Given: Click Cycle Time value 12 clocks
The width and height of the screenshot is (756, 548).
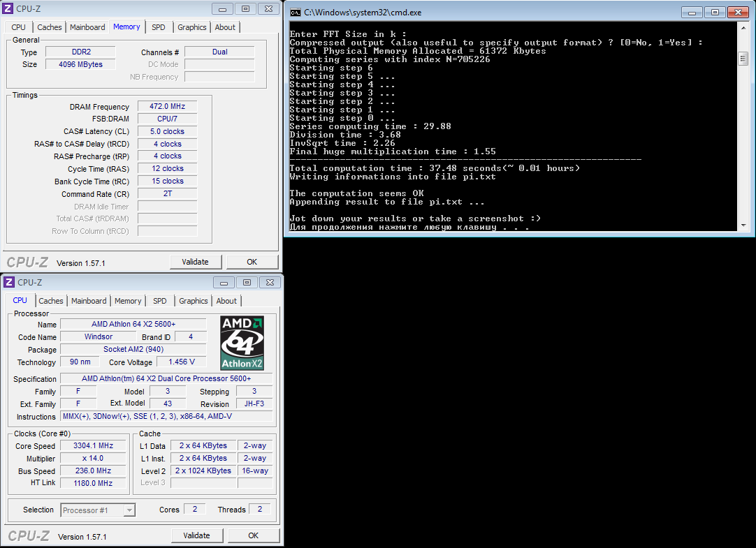Looking at the screenshot, I should coord(167,168).
